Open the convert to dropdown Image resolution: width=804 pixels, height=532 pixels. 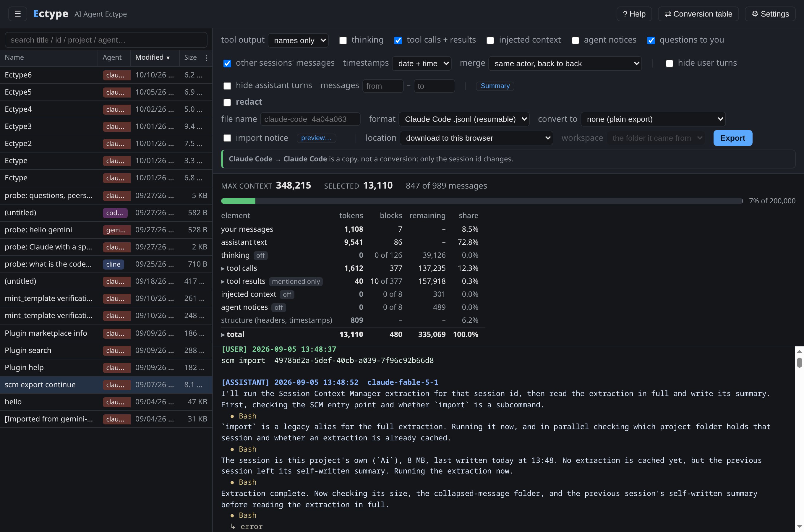[x=653, y=119]
